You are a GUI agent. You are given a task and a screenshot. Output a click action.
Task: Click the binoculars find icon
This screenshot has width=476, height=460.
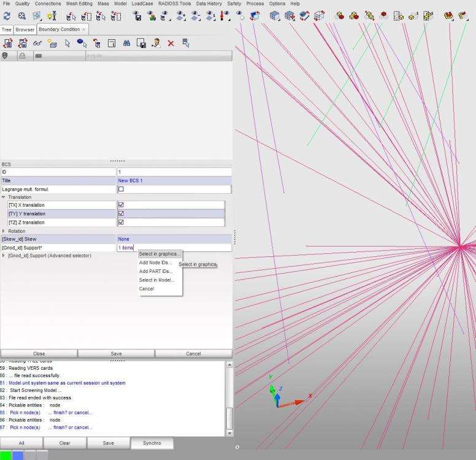126,44
